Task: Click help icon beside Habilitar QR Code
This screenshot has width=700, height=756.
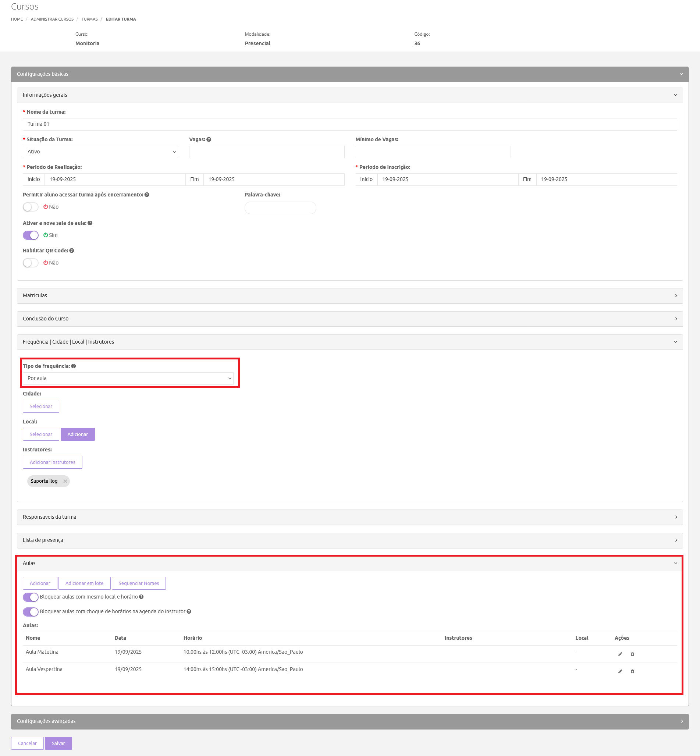Action: 72,251
